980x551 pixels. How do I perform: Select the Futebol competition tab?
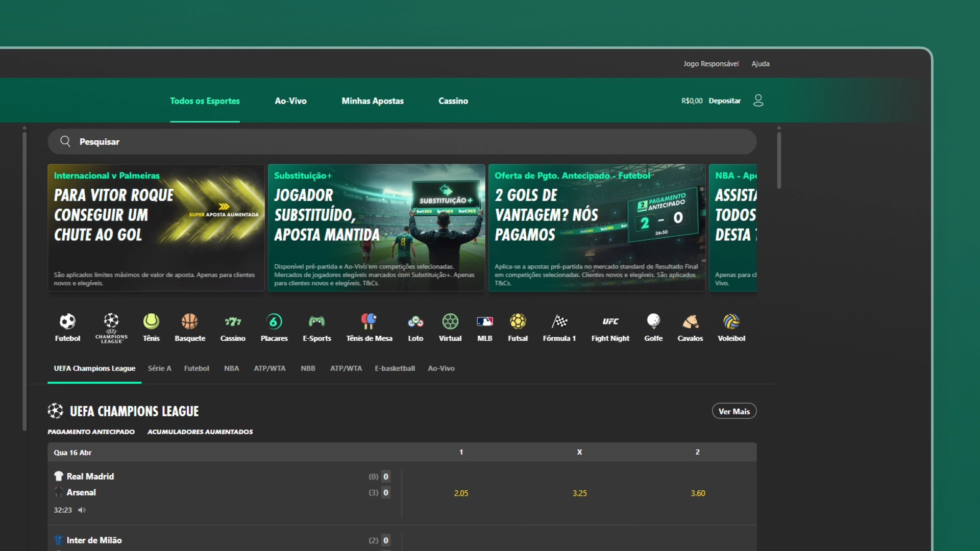click(197, 368)
